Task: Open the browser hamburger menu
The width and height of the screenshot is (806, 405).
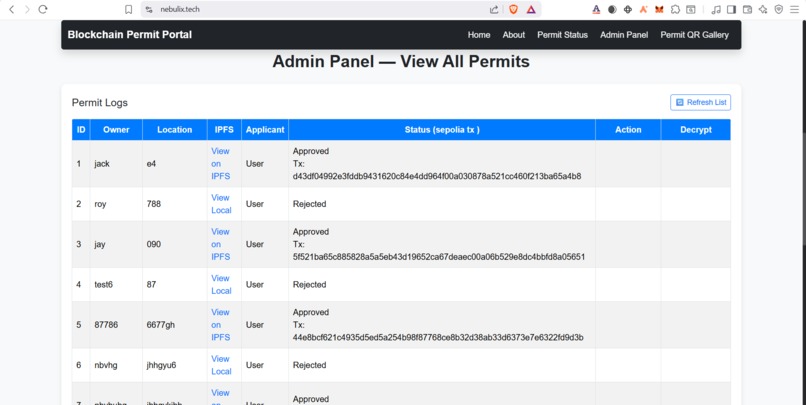Action: [x=794, y=9]
